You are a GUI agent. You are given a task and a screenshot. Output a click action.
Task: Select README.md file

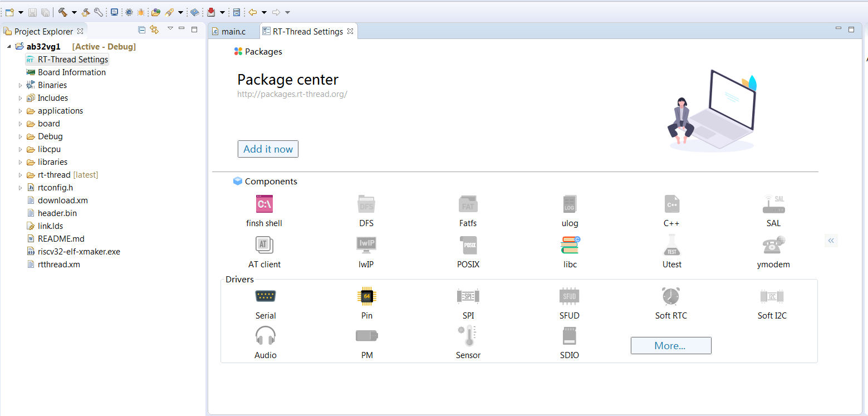56,239
